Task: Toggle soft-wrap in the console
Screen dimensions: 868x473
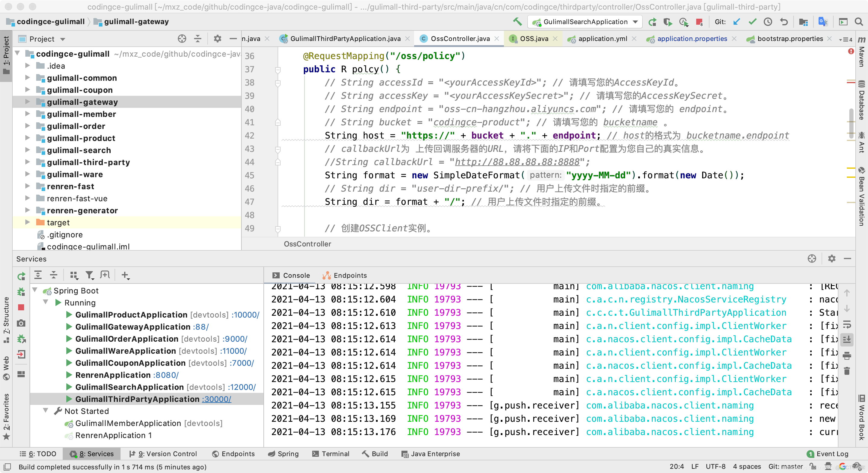Action: [x=847, y=324]
